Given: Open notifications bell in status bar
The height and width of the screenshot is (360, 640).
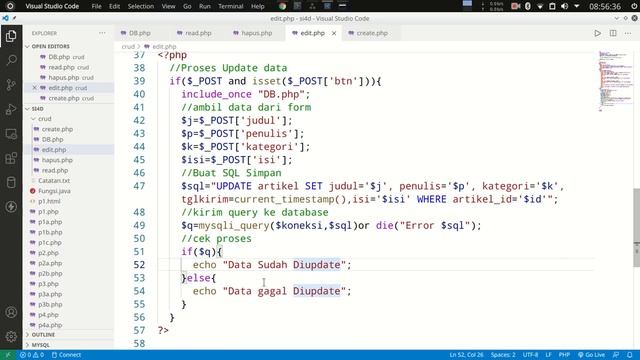Looking at the screenshot, I should (x=630, y=355).
